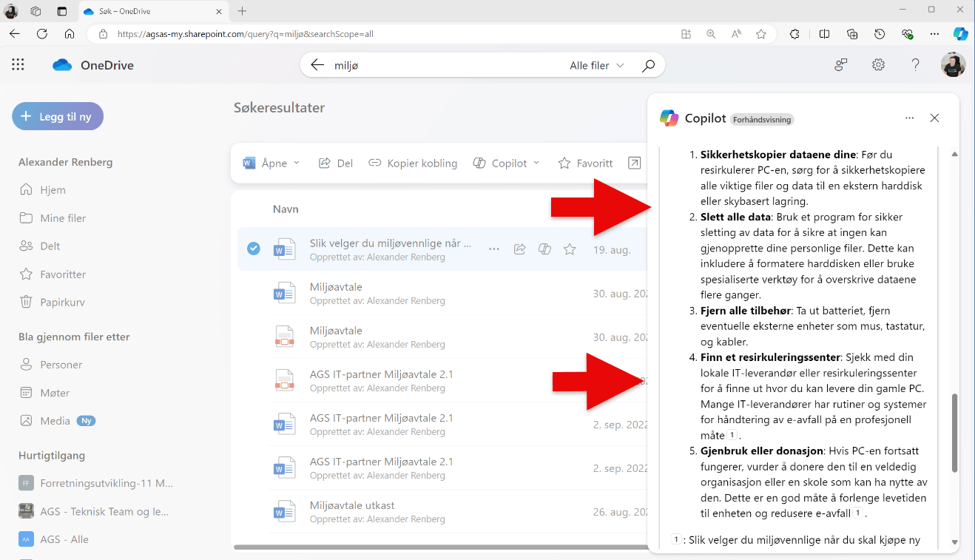
Task: Click the Legg til ny button
Action: [58, 116]
